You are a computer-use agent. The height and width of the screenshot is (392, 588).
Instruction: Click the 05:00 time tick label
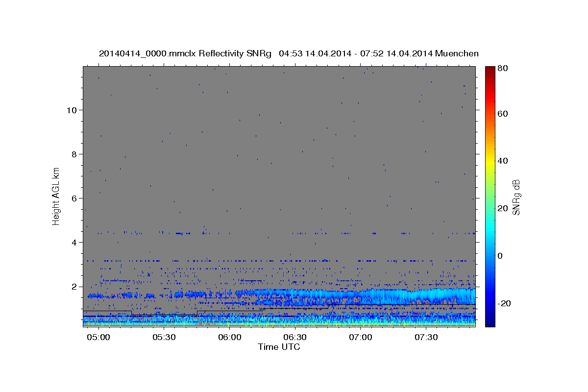point(99,338)
